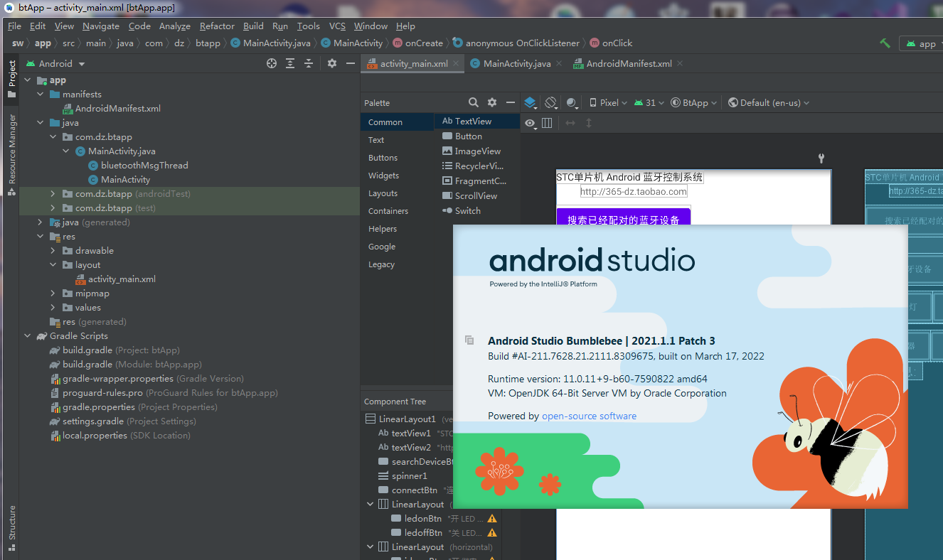Expand java (generated) folder
The image size is (943, 560).
[x=40, y=222]
